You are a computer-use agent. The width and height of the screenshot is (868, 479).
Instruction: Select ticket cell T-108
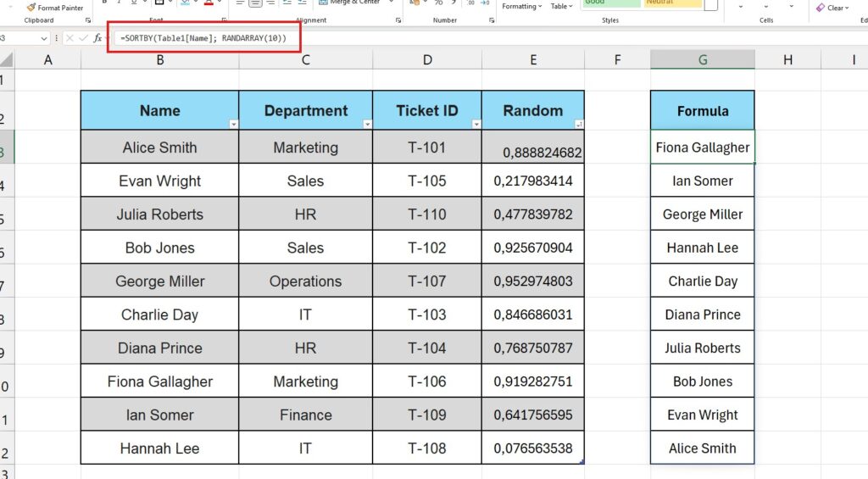[427, 448]
